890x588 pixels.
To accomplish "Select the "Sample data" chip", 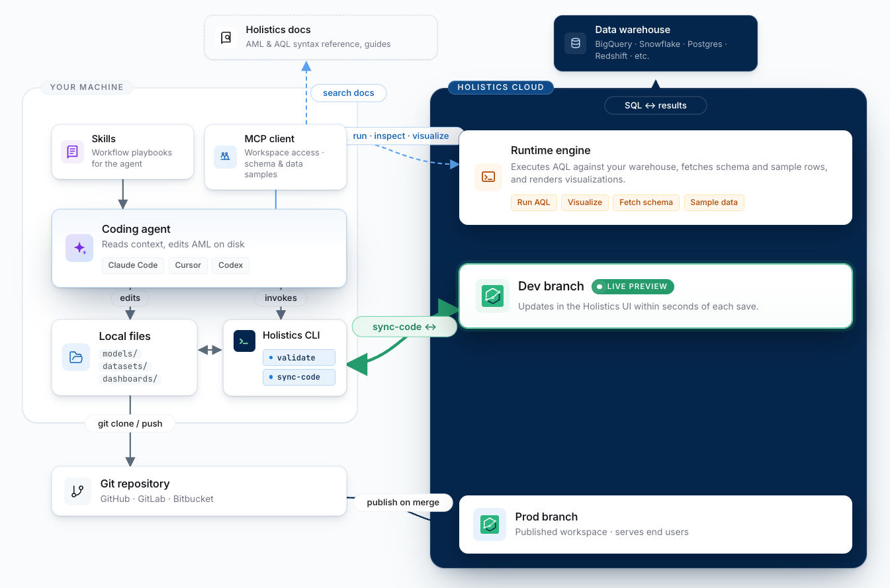I will (x=714, y=202).
